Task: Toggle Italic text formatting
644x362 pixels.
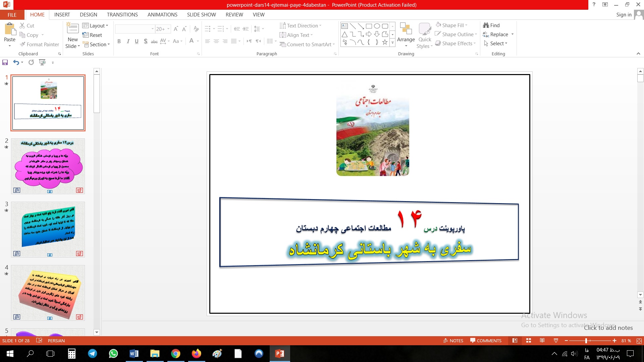Action: click(x=128, y=41)
